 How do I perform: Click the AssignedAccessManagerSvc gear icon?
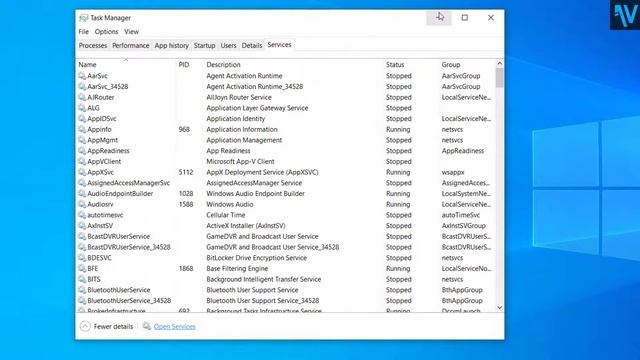click(x=82, y=183)
